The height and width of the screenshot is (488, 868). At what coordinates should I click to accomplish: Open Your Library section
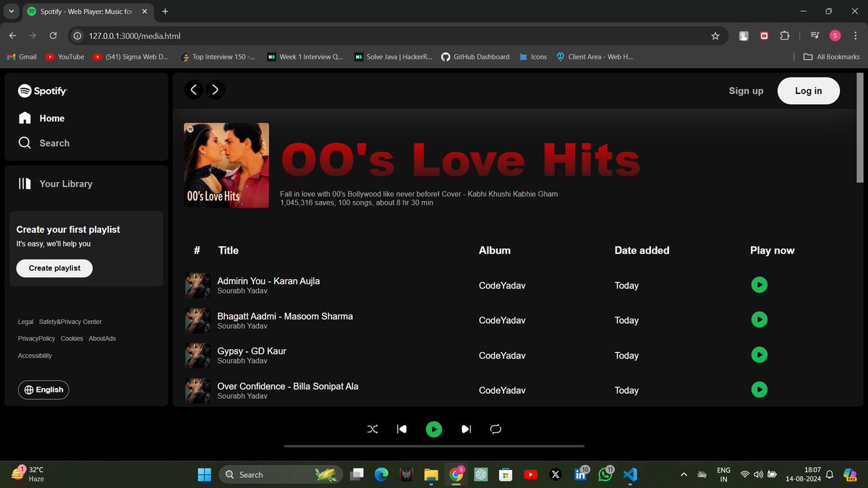pos(56,184)
